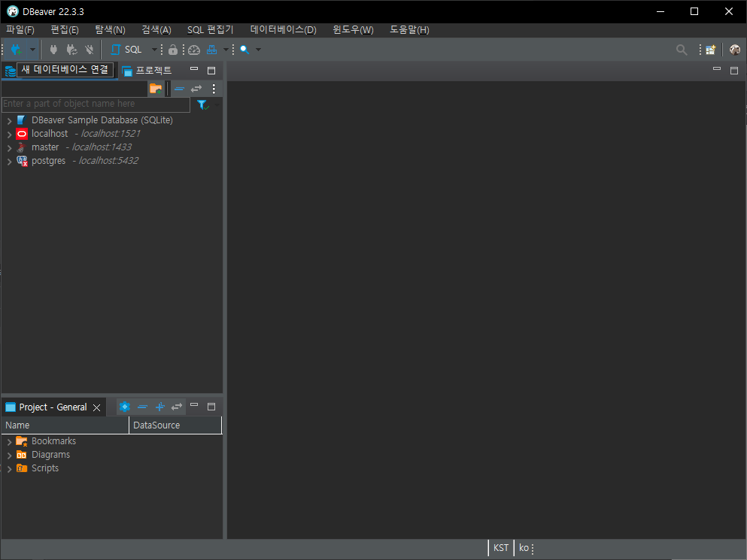
Task: Open the 탐색(N) menu
Action: tap(110, 30)
